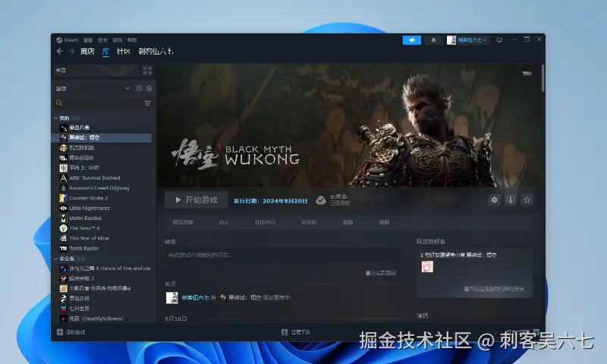Add Black Myth Wukong to favorites star
The width and height of the screenshot is (607, 364).
tap(527, 199)
